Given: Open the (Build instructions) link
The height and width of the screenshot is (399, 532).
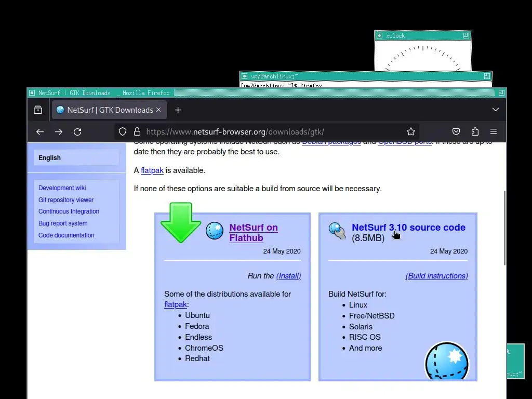Looking at the screenshot, I should pos(436,276).
